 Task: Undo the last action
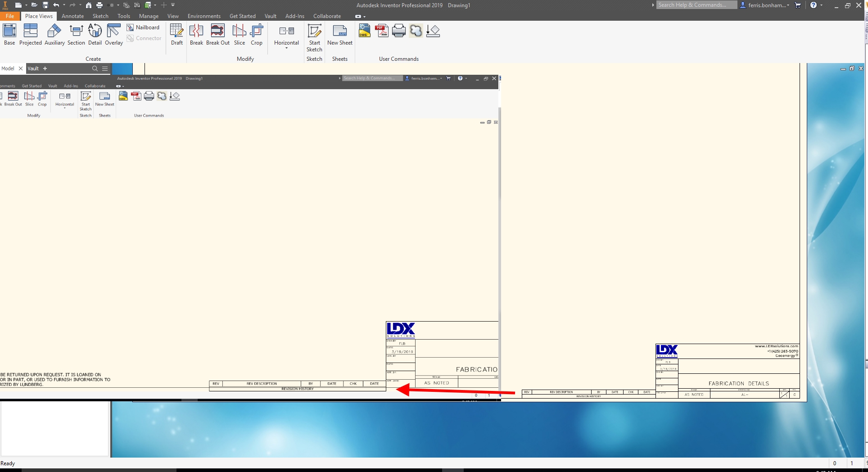click(x=56, y=5)
